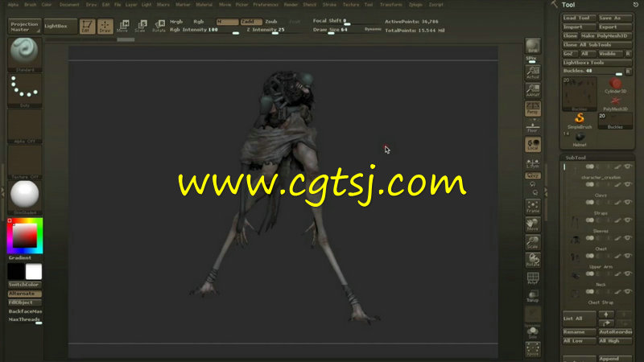Viewport: 644px width, 362px height.
Task: Open the Document menu
Action: [69, 5]
